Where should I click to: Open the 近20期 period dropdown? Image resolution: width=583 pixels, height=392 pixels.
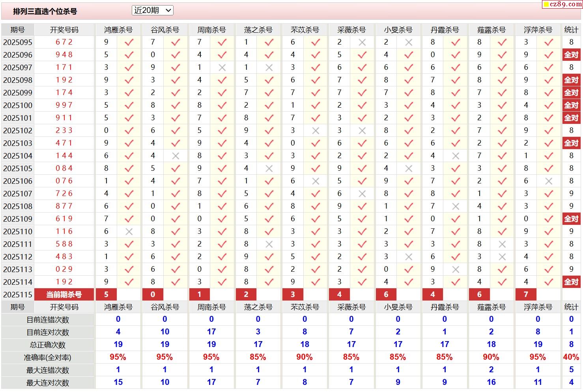point(153,10)
